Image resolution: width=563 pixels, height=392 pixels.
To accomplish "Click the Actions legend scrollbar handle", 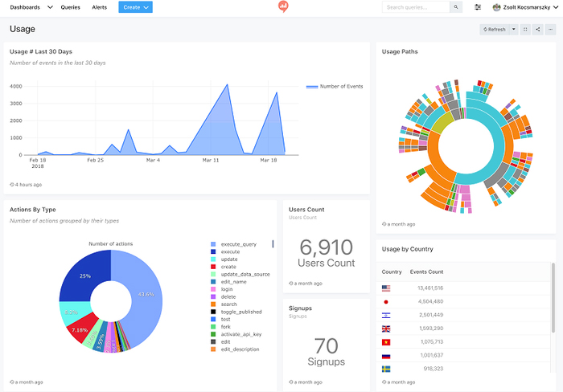I will point(273,244).
